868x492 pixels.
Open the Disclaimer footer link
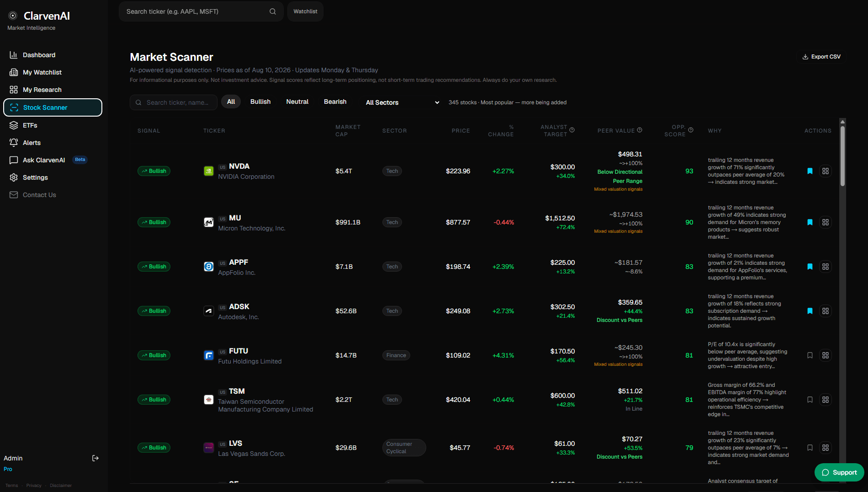pos(61,486)
